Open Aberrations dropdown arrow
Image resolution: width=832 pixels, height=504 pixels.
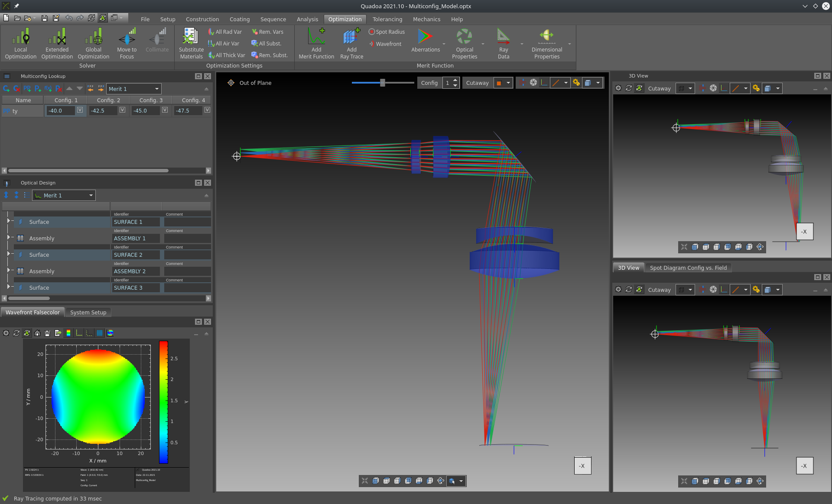444,44
